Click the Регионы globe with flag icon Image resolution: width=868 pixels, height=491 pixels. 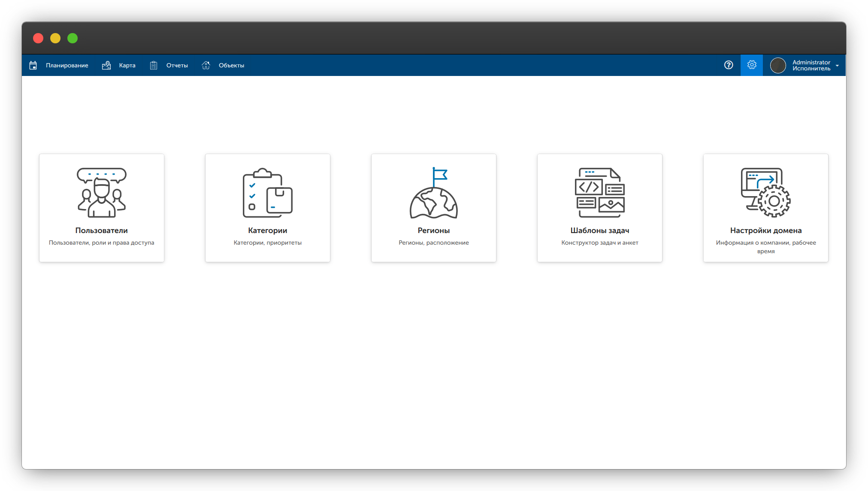[434, 192]
